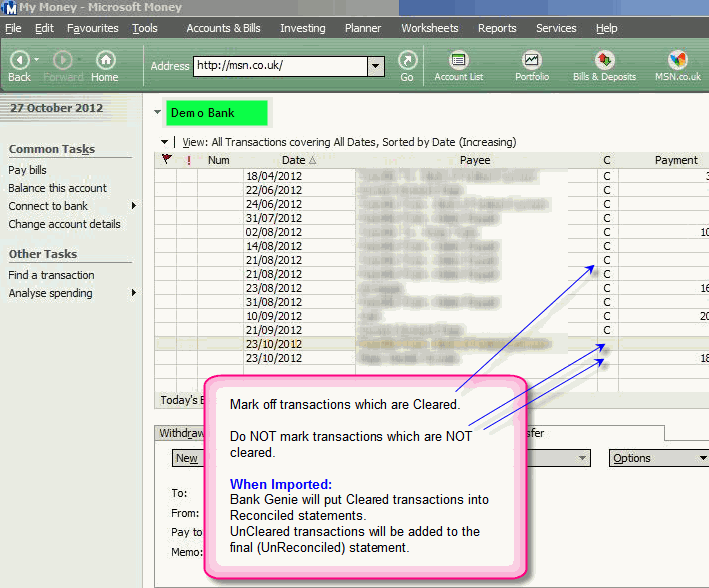Select the 18/04/2012 transaction date

click(x=274, y=176)
